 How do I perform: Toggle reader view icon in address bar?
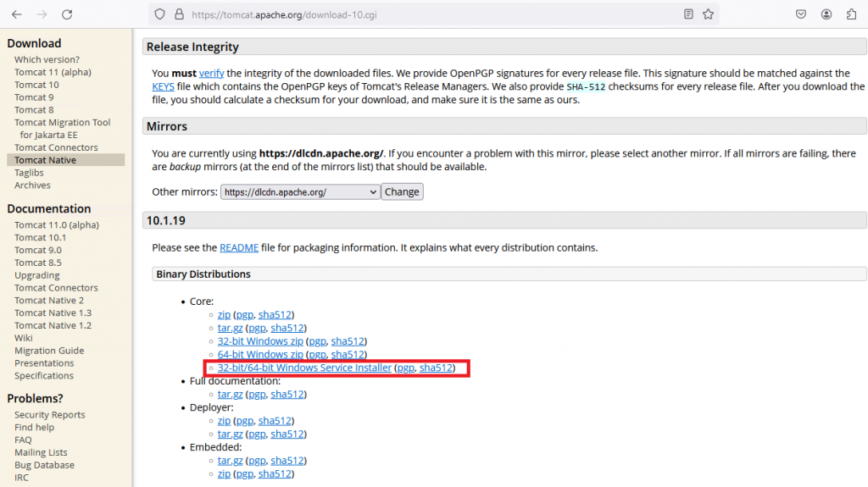click(x=688, y=14)
